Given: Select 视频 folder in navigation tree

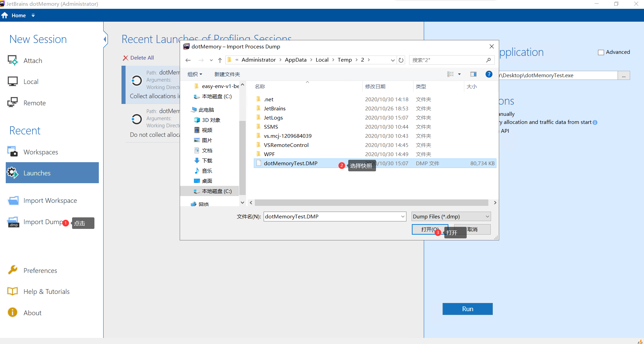Looking at the screenshot, I should coord(203,130).
